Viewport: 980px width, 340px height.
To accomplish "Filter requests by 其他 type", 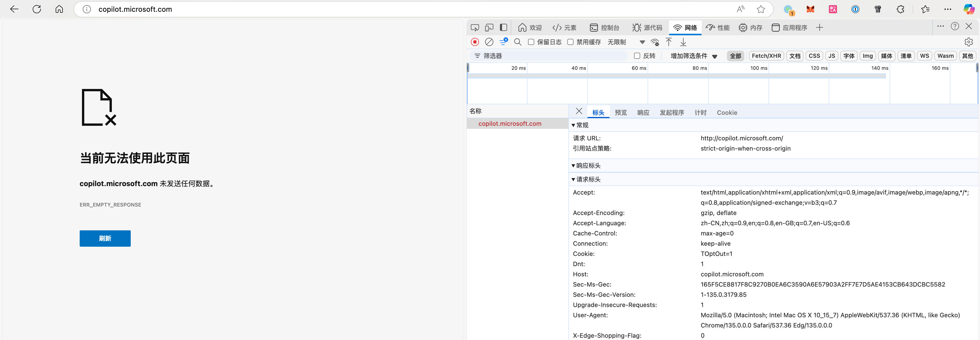I will coord(967,55).
